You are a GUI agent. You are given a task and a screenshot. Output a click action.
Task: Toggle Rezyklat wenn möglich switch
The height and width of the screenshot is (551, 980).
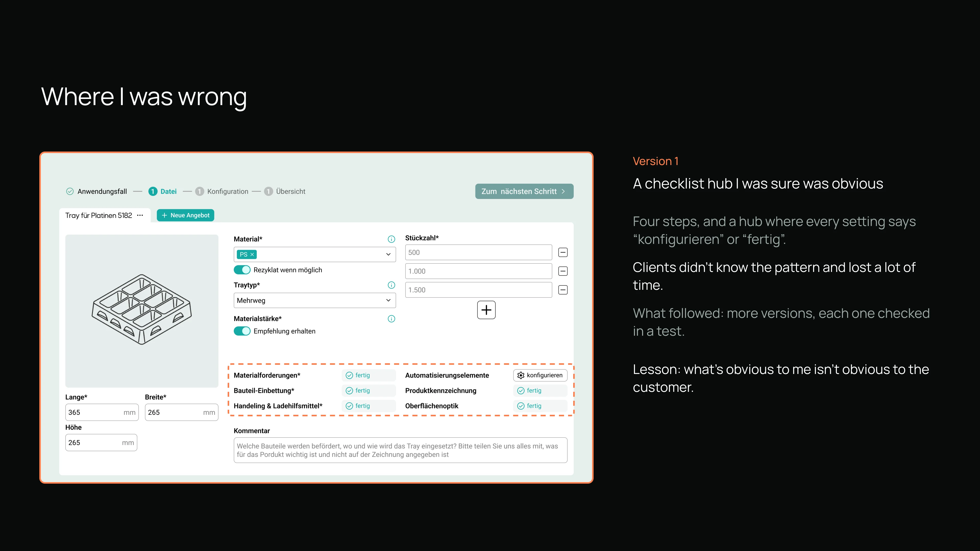[x=242, y=270]
